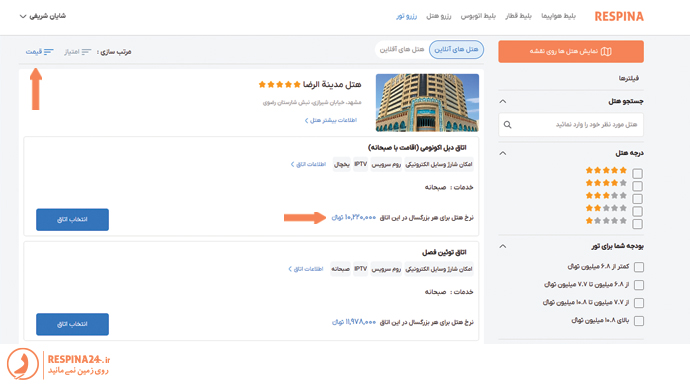The image size is (690, 385).
Task: Click the IPTV tag in توئین فصل room
Action: pyautogui.click(x=360, y=269)
